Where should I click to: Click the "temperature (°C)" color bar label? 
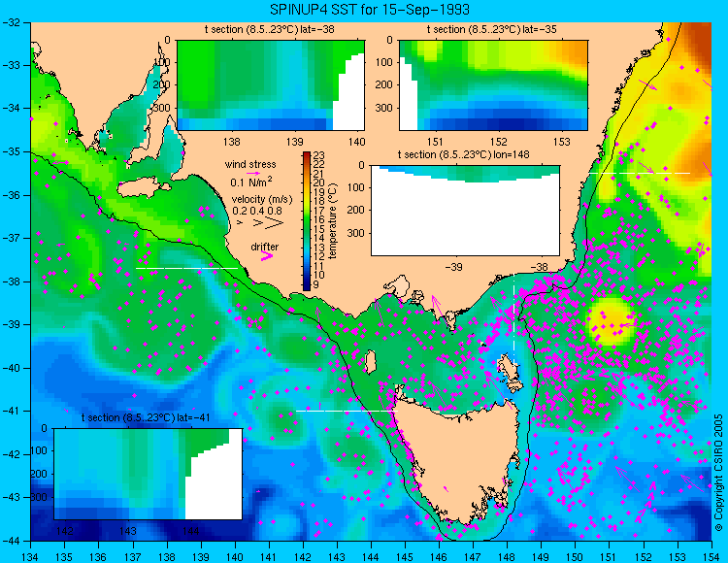coord(332,221)
